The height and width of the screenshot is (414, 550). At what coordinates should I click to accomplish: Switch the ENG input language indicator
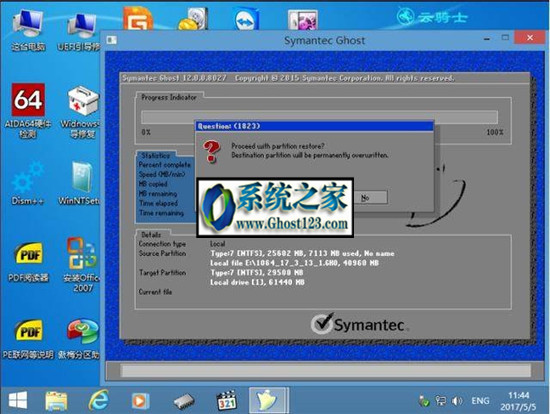tap(480, 401)
